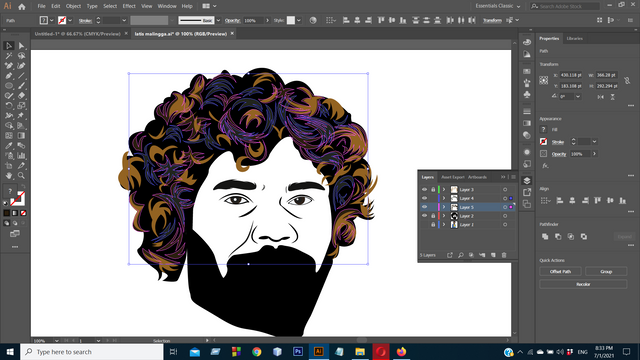Select the Artboard tool
Image resolution: width=640 pixels, height=360 pixels.
coord(9,166)
